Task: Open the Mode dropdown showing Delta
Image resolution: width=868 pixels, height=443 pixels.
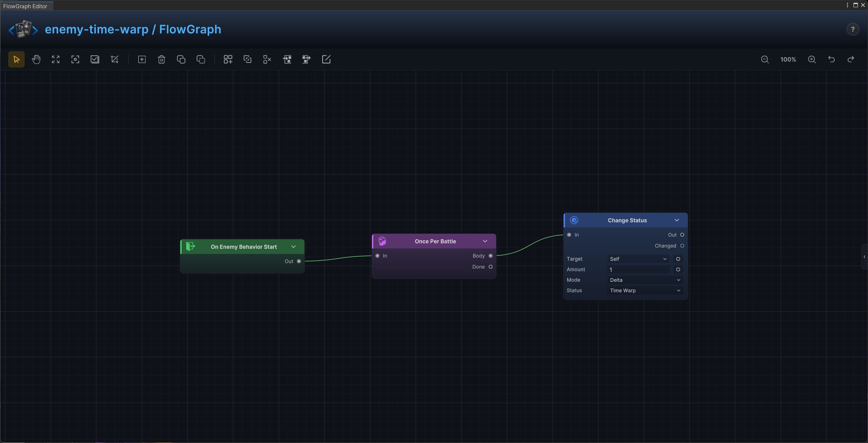Action: (x=645, y=280)
